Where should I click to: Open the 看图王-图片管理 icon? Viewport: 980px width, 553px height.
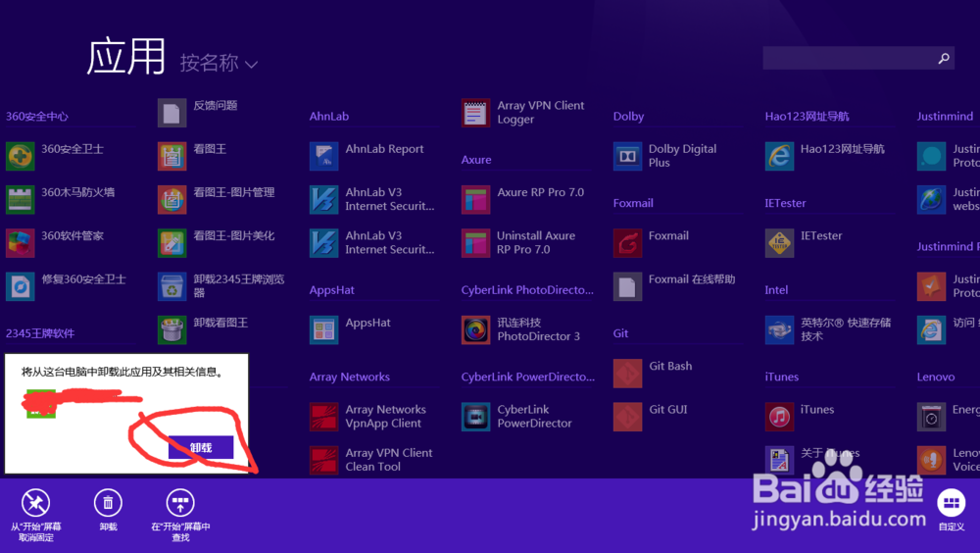tap(171, 199)
